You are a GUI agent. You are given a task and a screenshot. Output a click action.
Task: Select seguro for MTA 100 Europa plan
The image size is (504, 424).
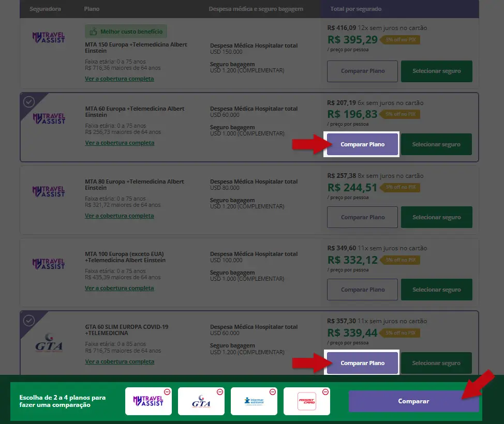point(437,290)
